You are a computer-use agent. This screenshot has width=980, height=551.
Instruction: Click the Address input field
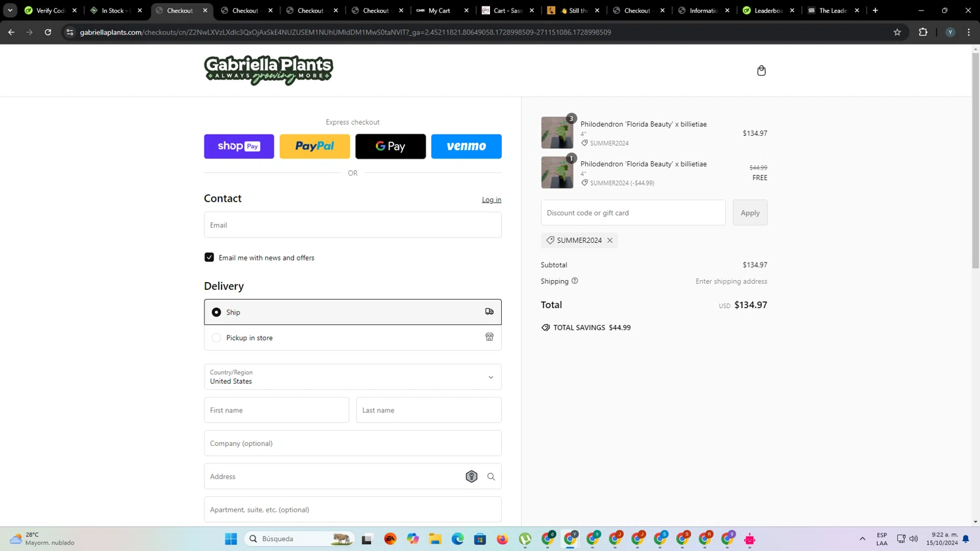(353, 477)
